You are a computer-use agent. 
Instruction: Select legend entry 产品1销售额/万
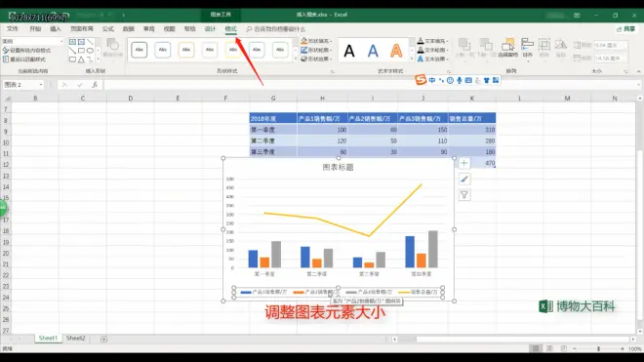click(x=263, y=292)
